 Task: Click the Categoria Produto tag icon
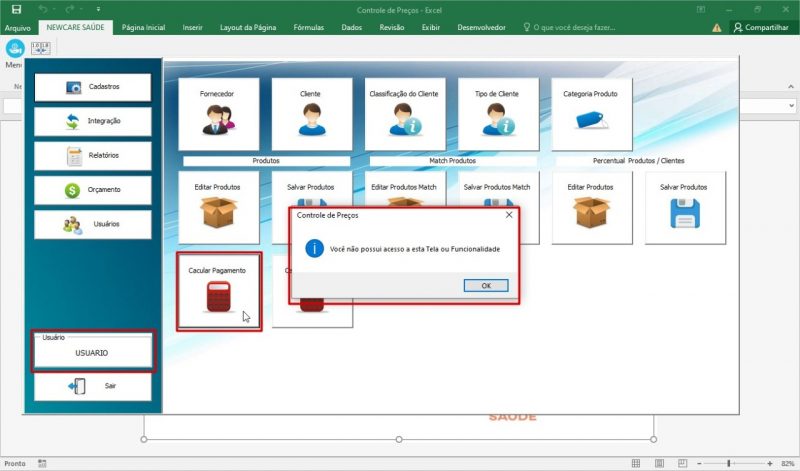pyautogui.click(x=591, y=118)
